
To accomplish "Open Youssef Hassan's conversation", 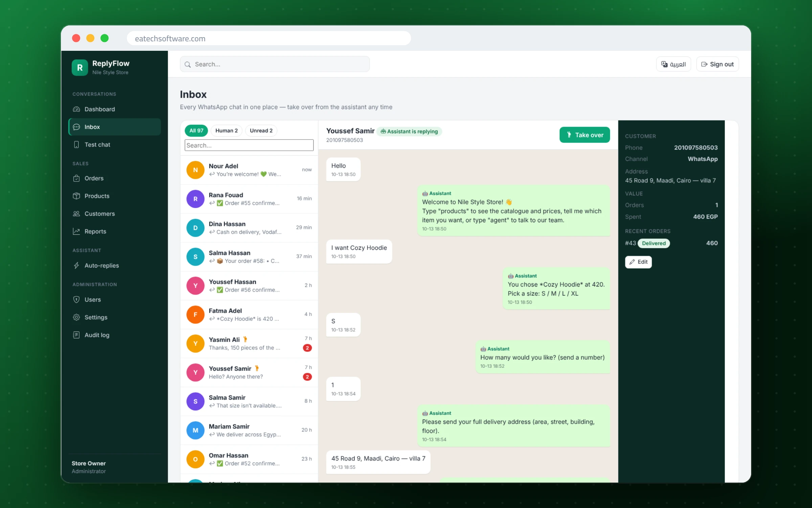I will coord(249,286).
